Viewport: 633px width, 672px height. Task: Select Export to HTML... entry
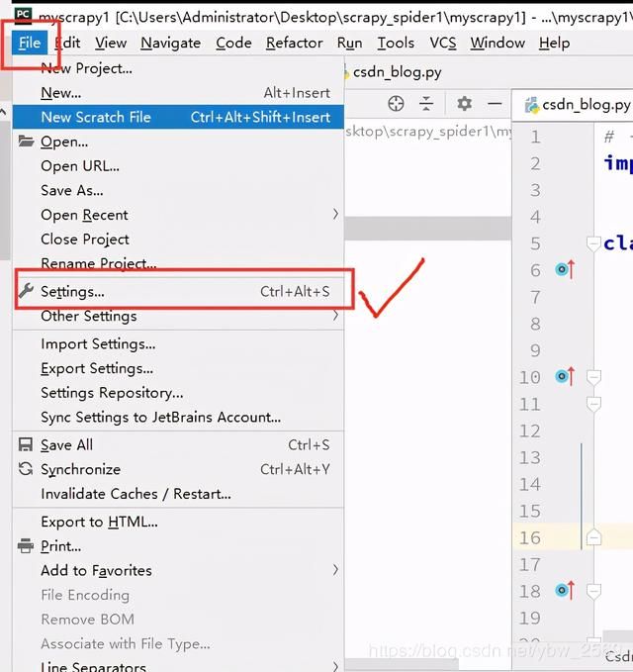[178, 522]
